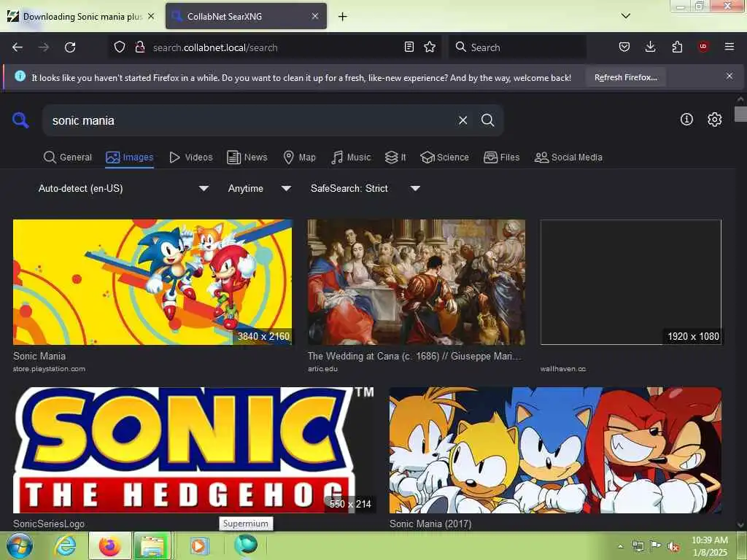Open the Downloads panel
This screenshot has height=560, width=747.
[650, 47]
